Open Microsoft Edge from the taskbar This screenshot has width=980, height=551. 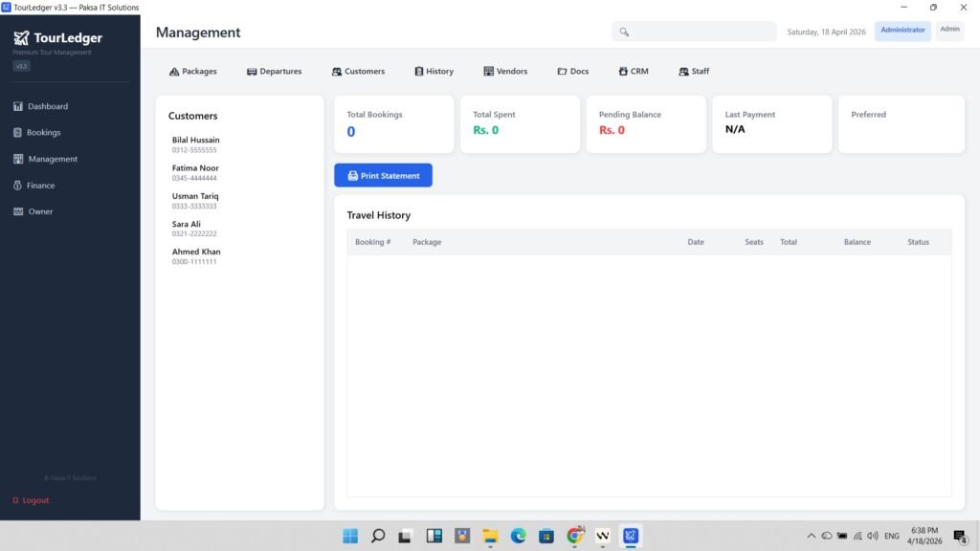click(x=518, y=536)
